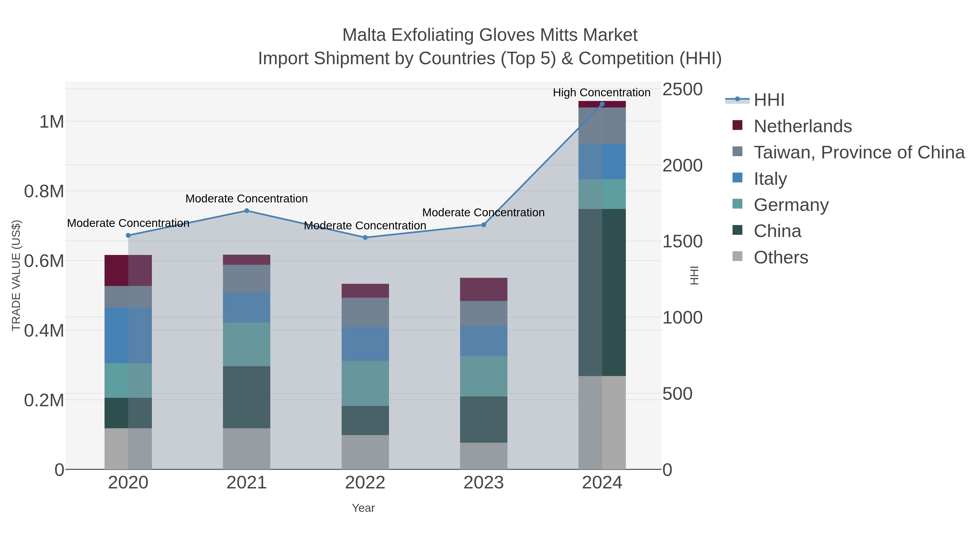Toggle the Netherlands legend label
980x551 pixels.
tap(803, 126)
